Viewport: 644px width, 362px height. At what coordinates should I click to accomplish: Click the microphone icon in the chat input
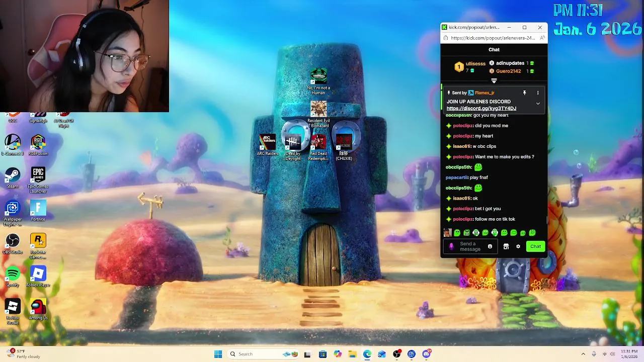tap(451, 246)
